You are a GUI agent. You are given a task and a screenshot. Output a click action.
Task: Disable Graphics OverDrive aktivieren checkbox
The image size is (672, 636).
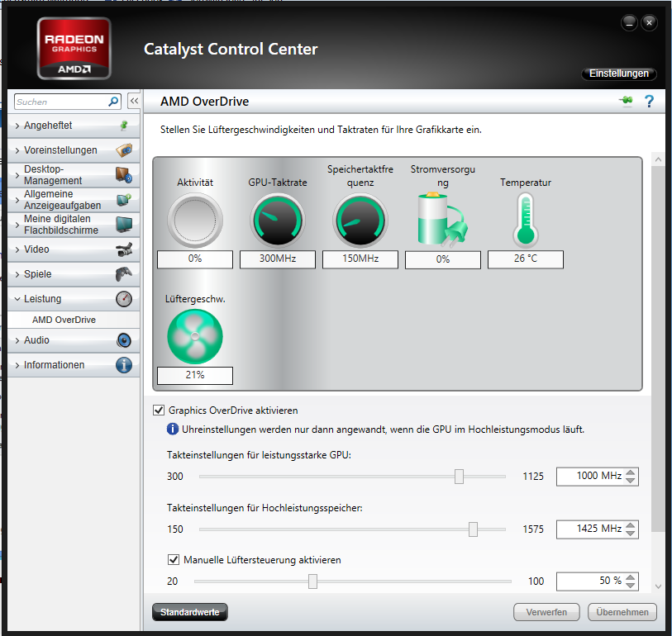159,410
